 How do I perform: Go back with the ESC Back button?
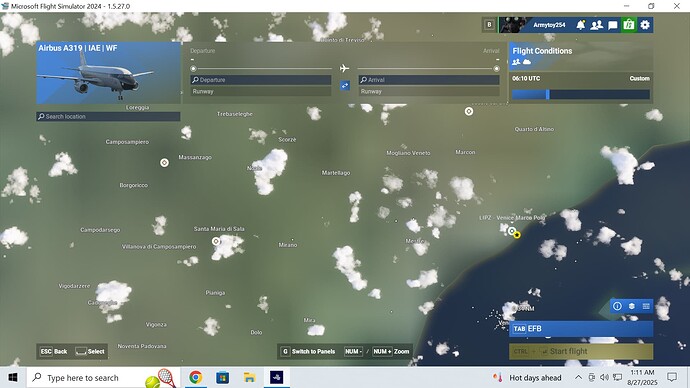[x=54, y=351]
